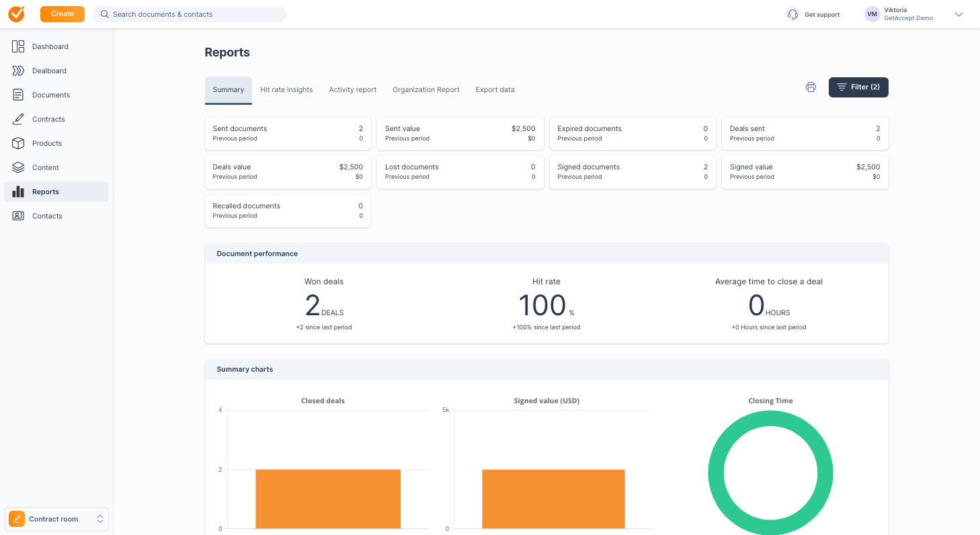
Task: Switch to Hit rate insights tab
Action: click(286, 89)
